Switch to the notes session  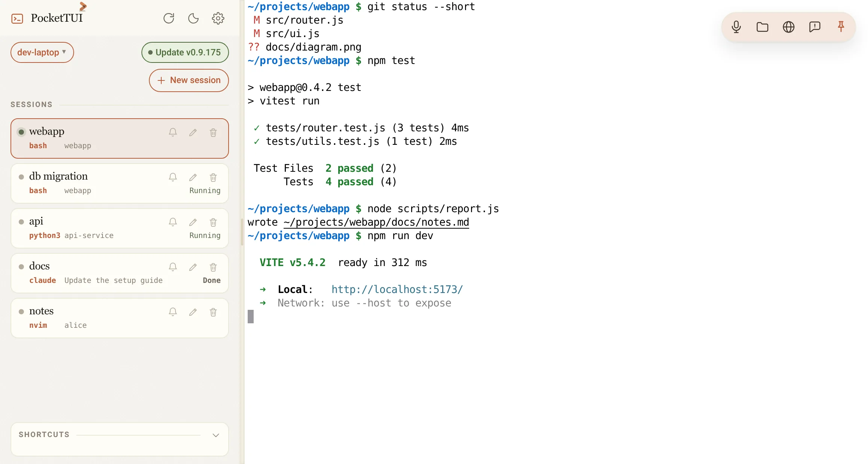pyautogui.click(x=120, y=318)
